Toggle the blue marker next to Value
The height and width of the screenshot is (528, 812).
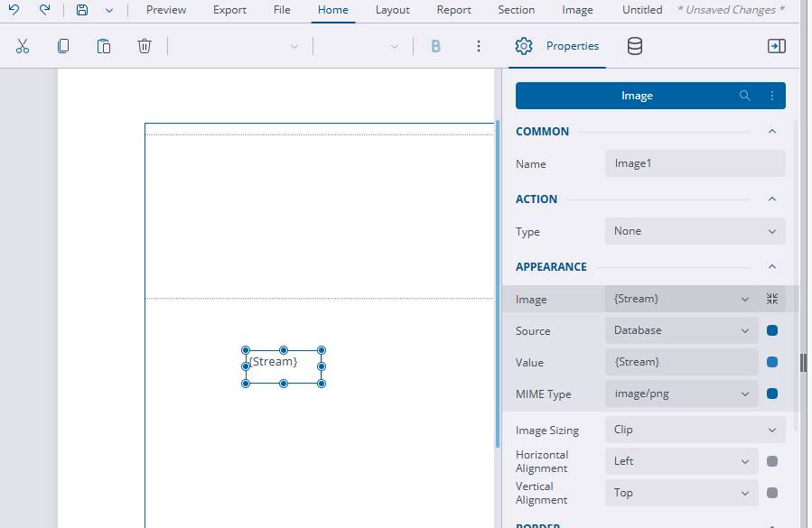(x=772, y=362)
